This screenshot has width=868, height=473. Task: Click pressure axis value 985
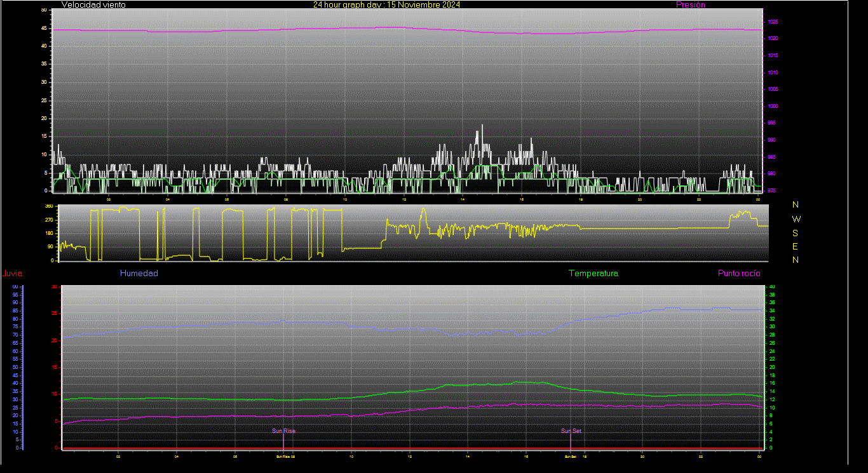click(771, 157)
